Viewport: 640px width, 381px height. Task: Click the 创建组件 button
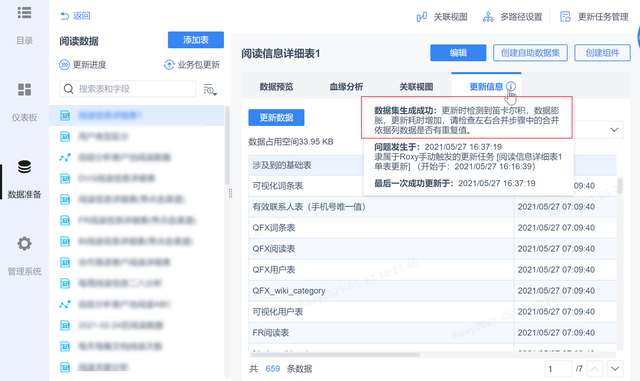[602, 53]
